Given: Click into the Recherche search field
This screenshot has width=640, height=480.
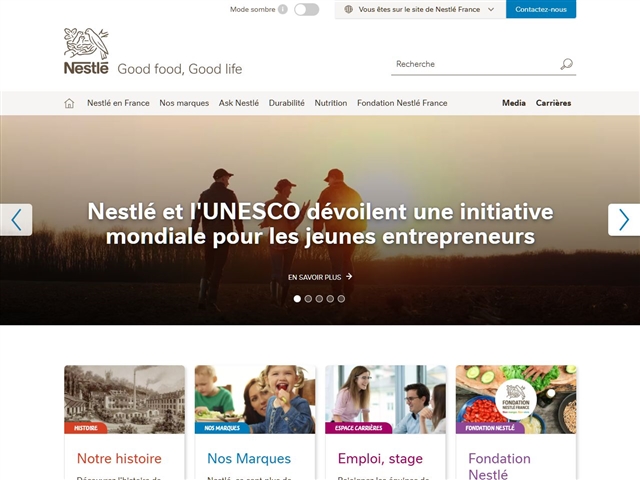Looking at the screenshot, I should click(476, 64).
